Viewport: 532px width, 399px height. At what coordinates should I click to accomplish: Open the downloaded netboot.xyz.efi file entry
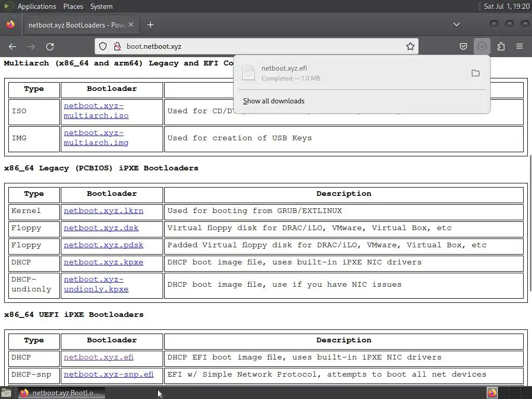pyautogui.click(x=353, y=73)
